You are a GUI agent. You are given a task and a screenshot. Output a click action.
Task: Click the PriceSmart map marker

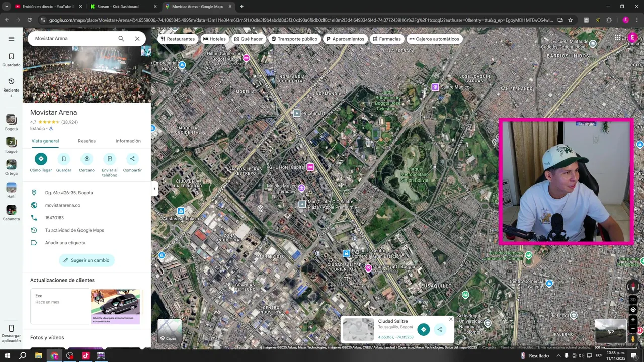[297, 113]
